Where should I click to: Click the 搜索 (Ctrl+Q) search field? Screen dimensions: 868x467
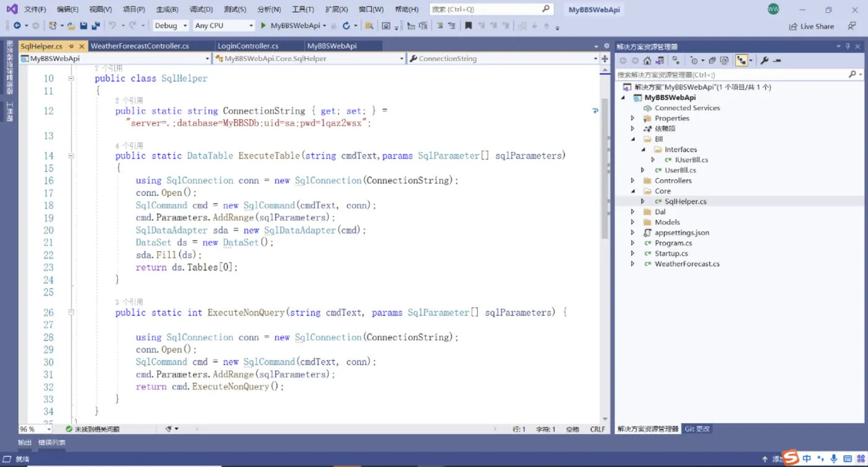tap(491, 9)
